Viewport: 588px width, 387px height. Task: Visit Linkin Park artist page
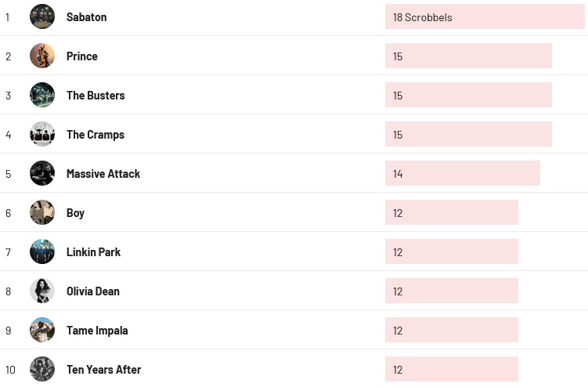[x=93, y=252]
